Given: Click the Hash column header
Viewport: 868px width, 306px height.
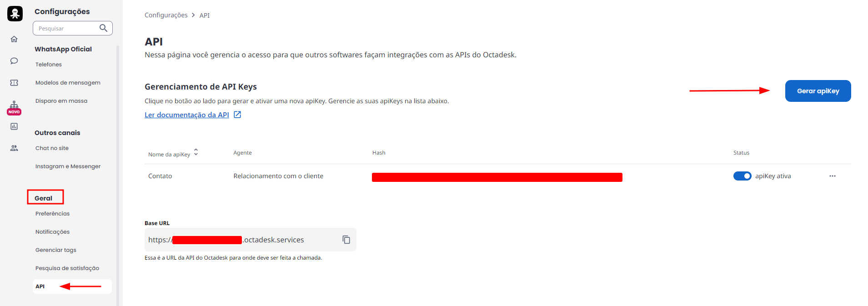Looking at the screenshot, I should (x=379, y=153).
